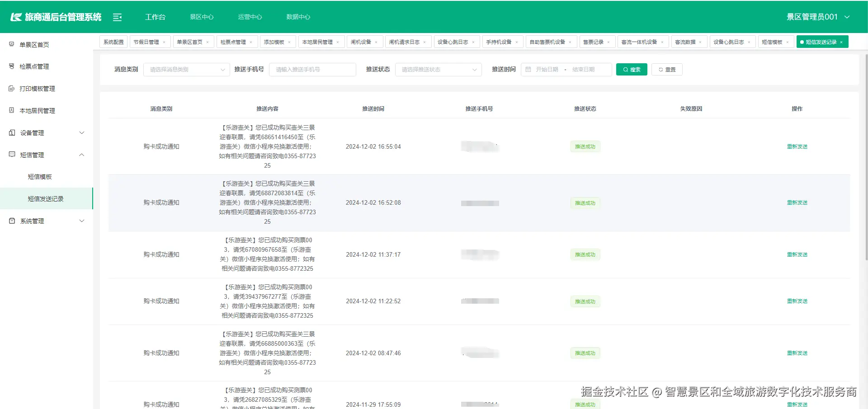Toggle the sidebar collapse hamburger icon
This screenshot has width=868, height=409.
117,17
